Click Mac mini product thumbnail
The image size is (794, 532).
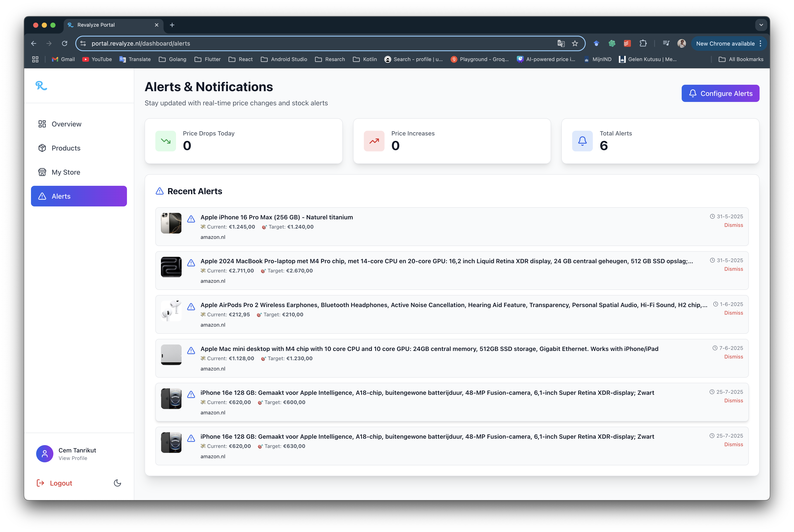point(171,355)
